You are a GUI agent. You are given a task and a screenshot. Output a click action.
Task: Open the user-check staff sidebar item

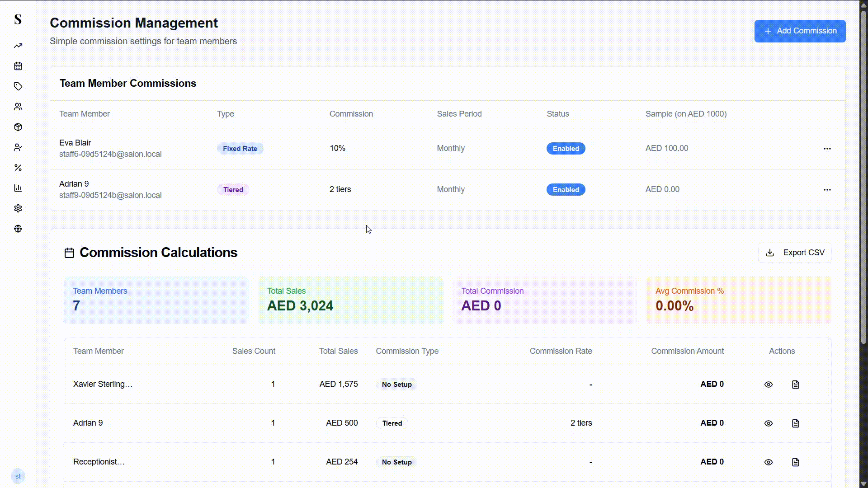pos(18,147)
